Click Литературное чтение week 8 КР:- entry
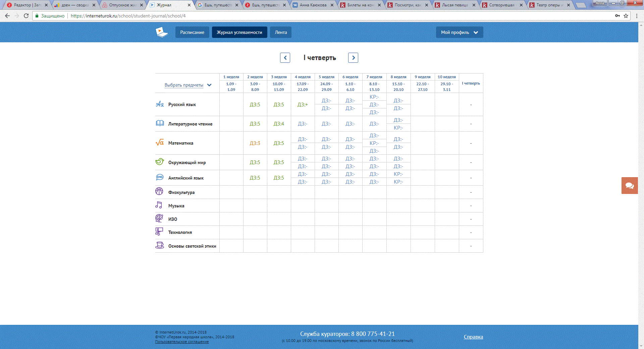Image resolution: width=644 pixels, height=349 pixels. click(x=398, y=128)
